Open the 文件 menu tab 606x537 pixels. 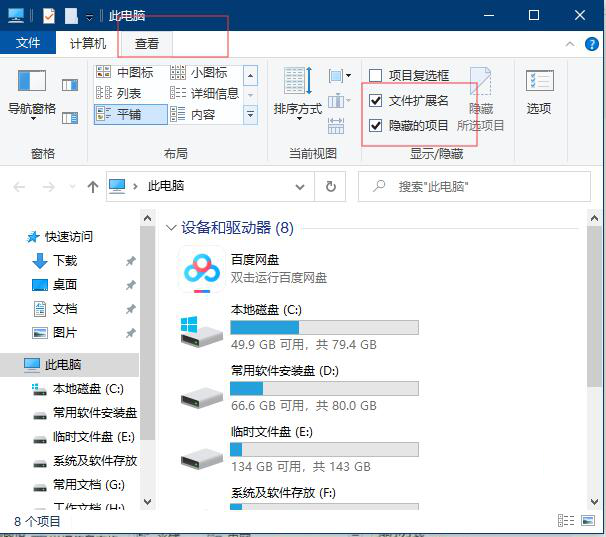coord(28,43)
